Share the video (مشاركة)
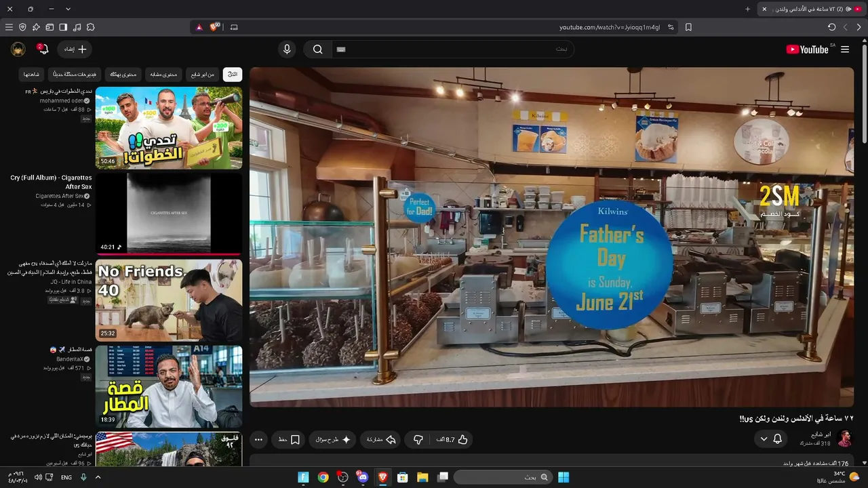Viewport: 868px width, 488px height. 381,440
